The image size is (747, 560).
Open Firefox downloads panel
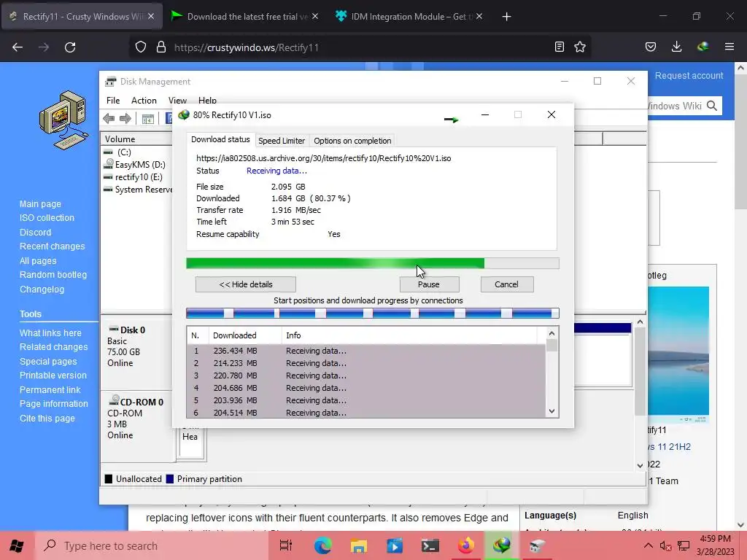(676, 47)
